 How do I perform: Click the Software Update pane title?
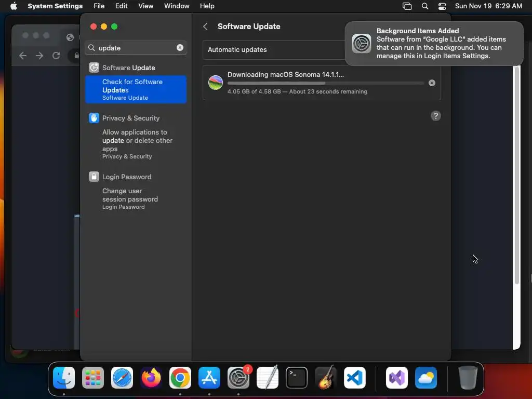coord(249,26)
